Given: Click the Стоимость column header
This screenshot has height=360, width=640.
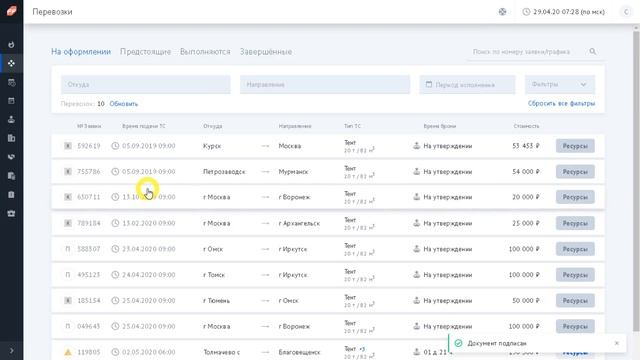Looking at the screenshot, I should point(526,126).
